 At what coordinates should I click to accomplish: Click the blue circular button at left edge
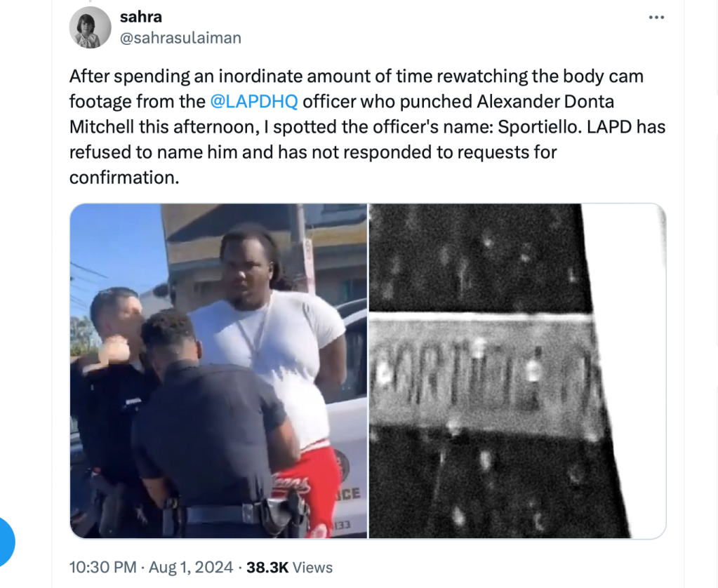click(5, 542)
